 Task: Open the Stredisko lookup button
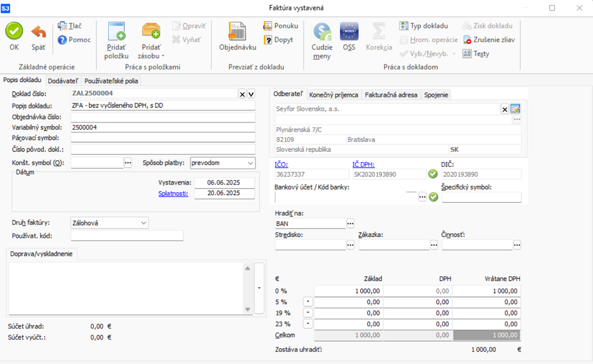click(x=350, y=245)
